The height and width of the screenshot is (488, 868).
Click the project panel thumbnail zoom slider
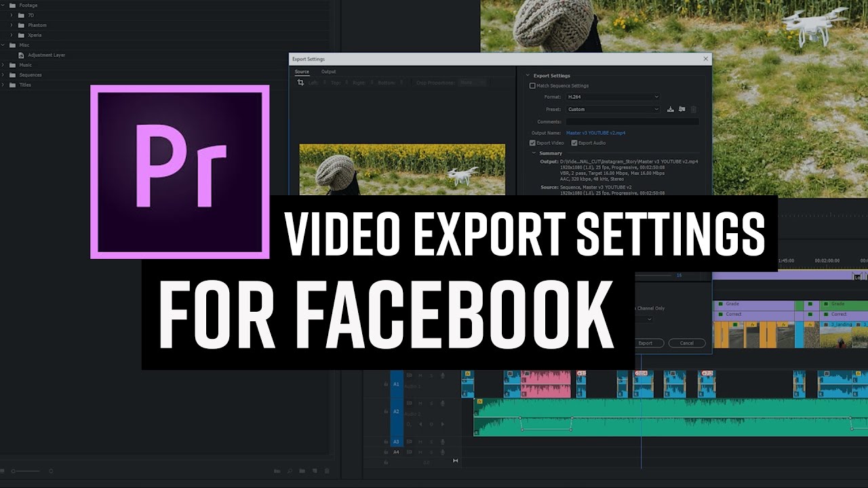pyautogui.click(x=26, y=470)
